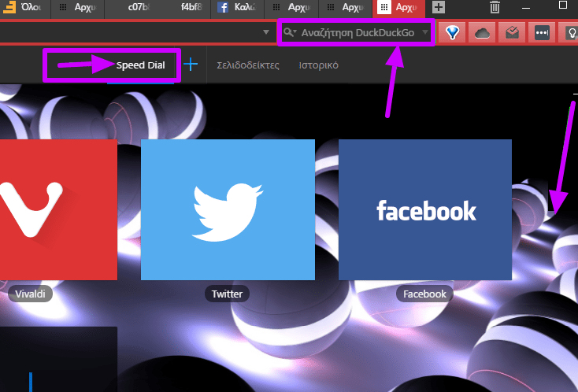Expand the search history dropdown arrow
The width and height of the screenshot is (578, 392).
pos(425,32)
